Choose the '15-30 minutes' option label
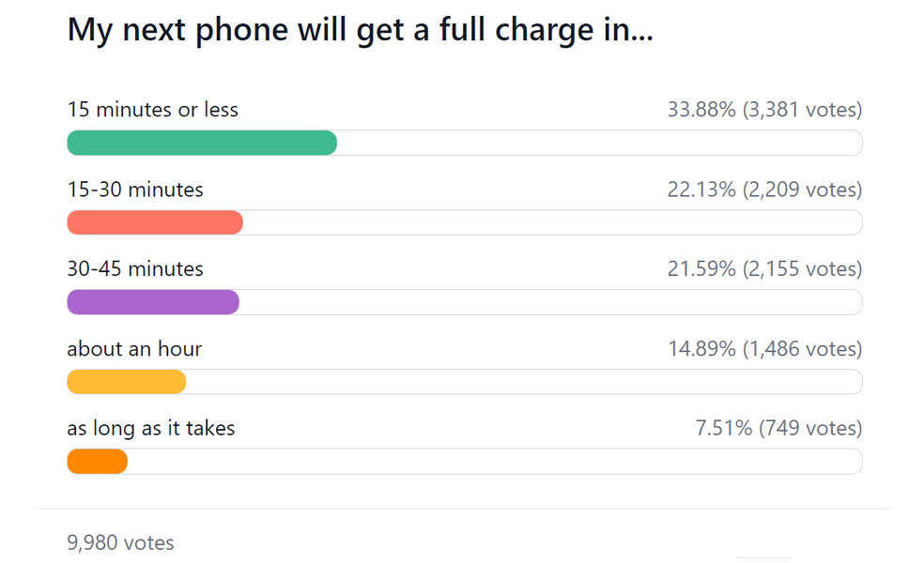This screenshot has height=563, width=924. (135, 190)
